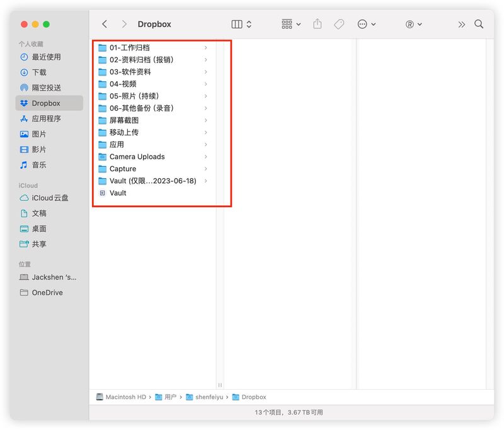Click Macintosh HD in the path bar
This screenshot has height=430, width=504.
(121, 397)
